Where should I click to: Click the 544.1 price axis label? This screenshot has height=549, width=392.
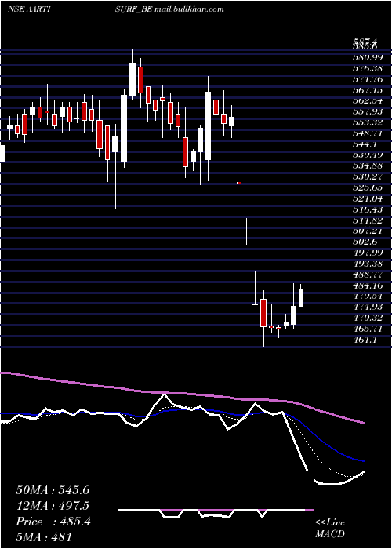coord(365,144)
